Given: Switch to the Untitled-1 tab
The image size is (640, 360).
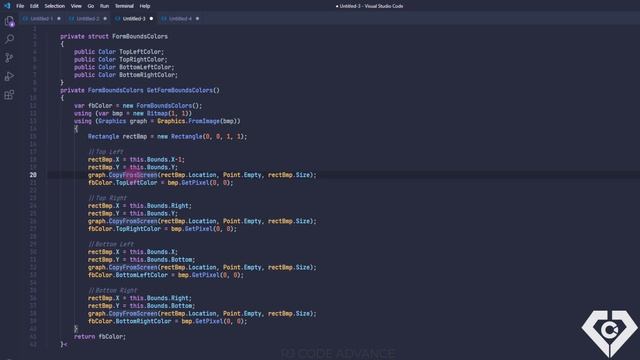Looking at the screenshot, I should [41, 19].
